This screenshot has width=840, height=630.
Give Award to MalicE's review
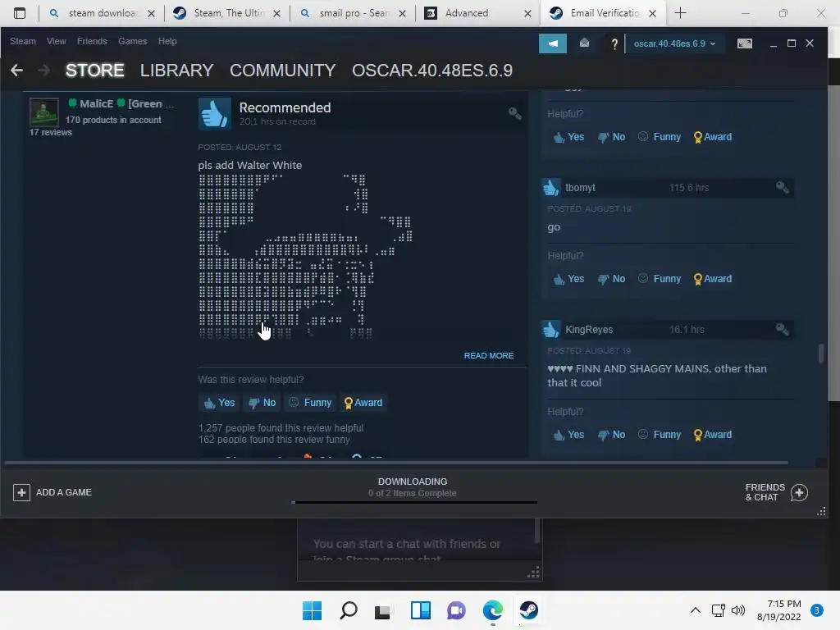coord(363,403)
